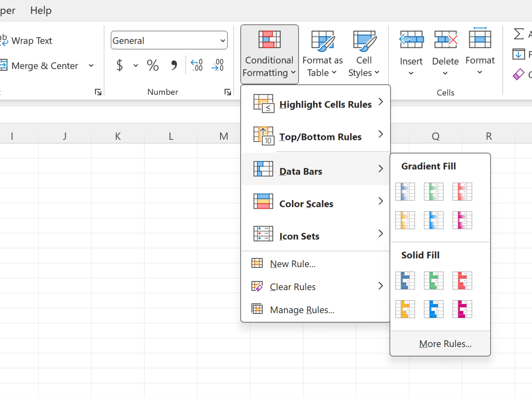The height and width of the screenshot is (398, 532).
Task: Expand the Format dropdown arrow
Action: pyautogui.click(x=480, y=72)
